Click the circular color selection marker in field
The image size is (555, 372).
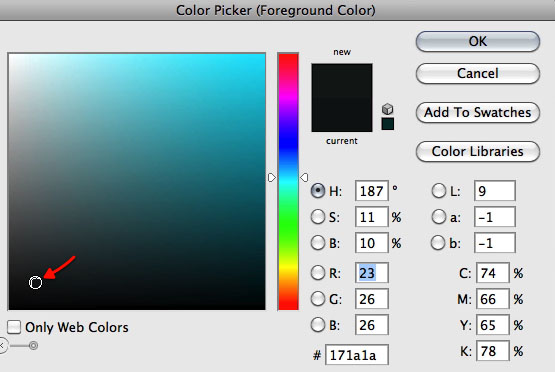tap(35, 282)
